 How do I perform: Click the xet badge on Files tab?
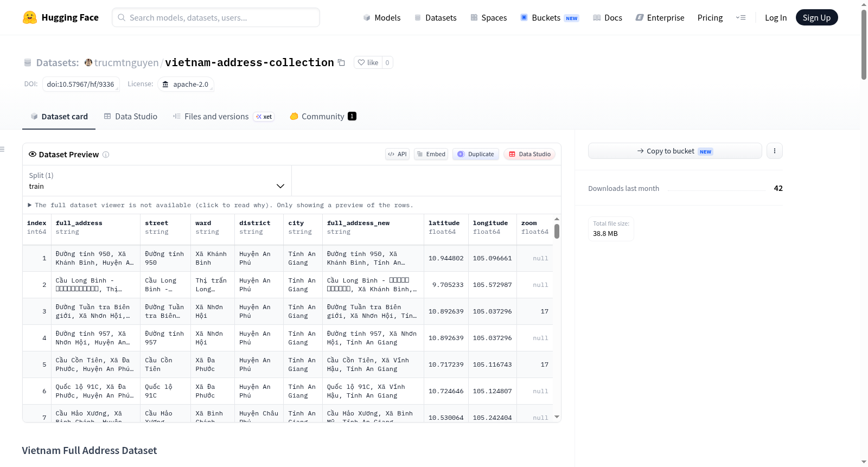(x=264, y=117)
